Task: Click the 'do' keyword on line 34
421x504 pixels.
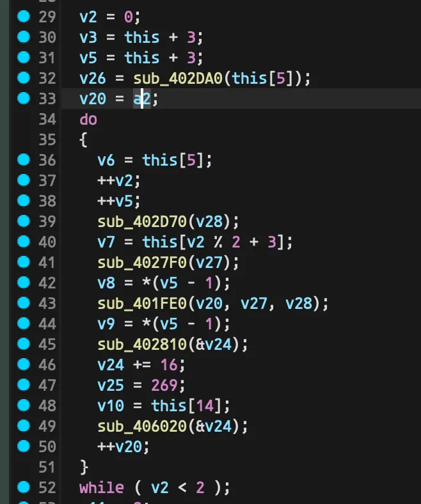Action: [88, 119]
